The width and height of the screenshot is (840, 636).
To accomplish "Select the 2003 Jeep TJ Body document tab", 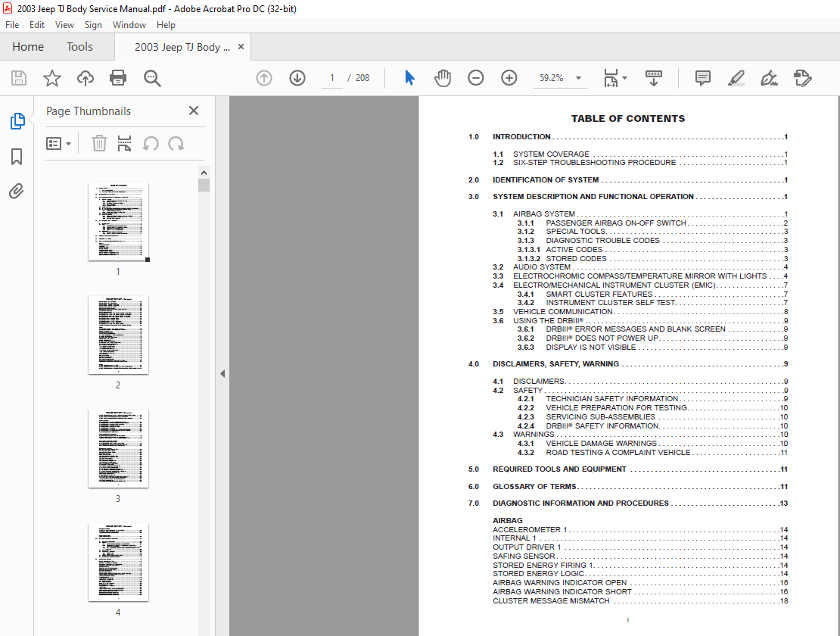I will [182, 47].
